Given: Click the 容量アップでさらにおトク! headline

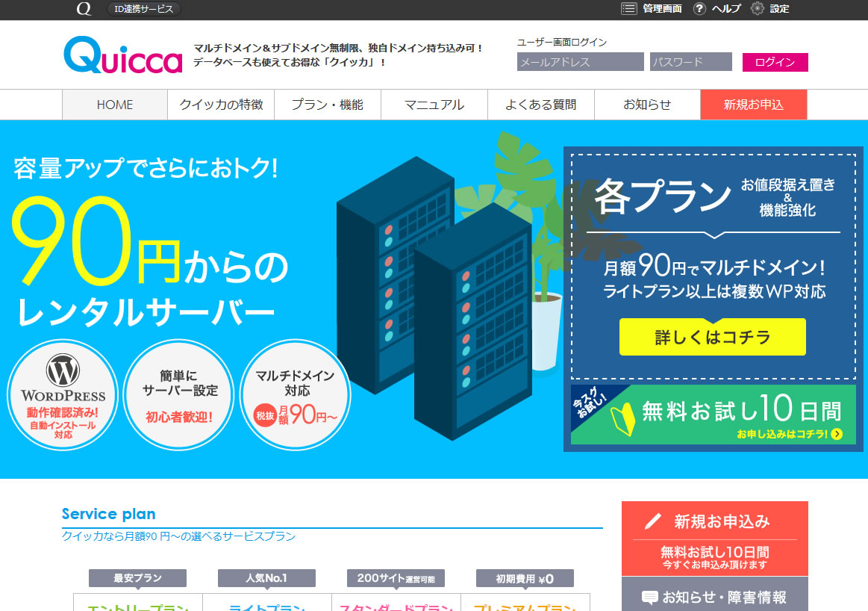Looking at the screenshot, I should coord(146,168).
